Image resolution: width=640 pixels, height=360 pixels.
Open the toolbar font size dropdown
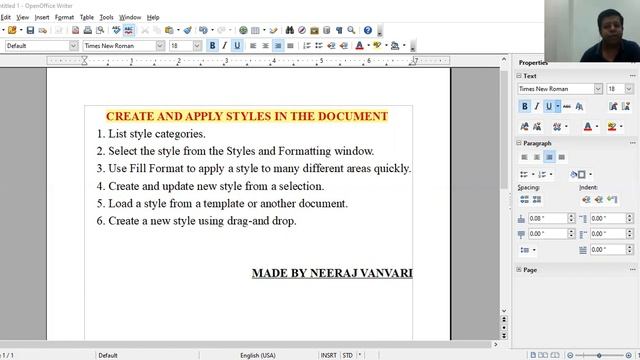click(x=197, y=46)
